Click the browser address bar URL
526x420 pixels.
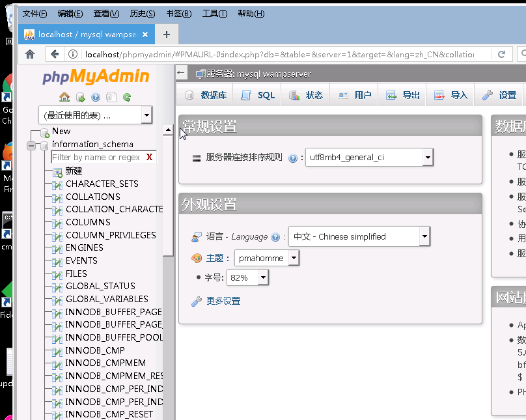279,54
